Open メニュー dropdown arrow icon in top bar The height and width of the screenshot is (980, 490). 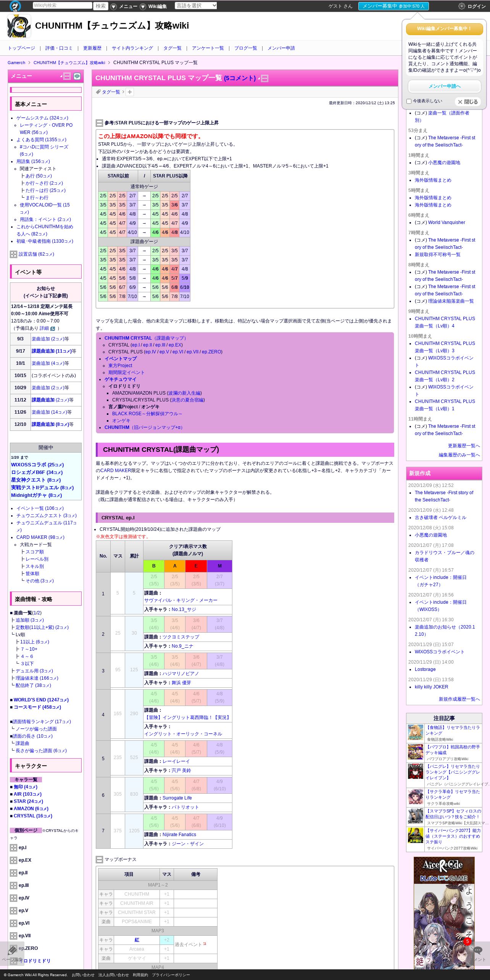(113, 6)
